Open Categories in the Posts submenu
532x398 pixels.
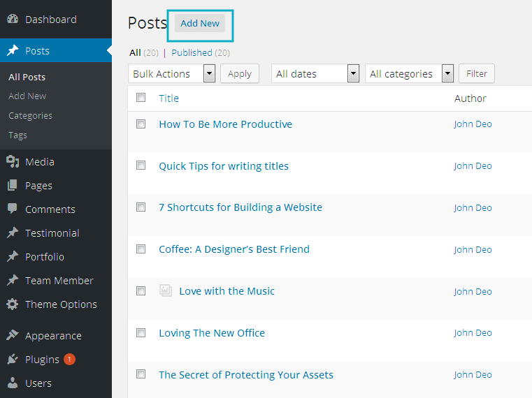(30, 116)
